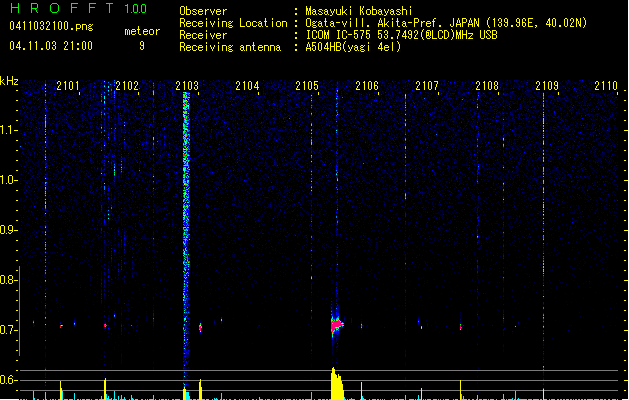Click the meteor count label
The image size is (629, 400).
142,31
